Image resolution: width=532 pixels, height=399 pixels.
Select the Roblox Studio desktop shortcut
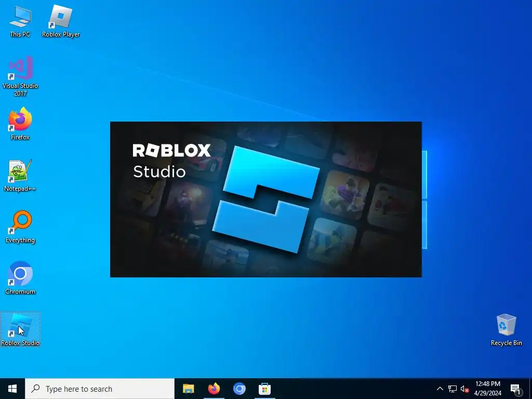point(20,329)
